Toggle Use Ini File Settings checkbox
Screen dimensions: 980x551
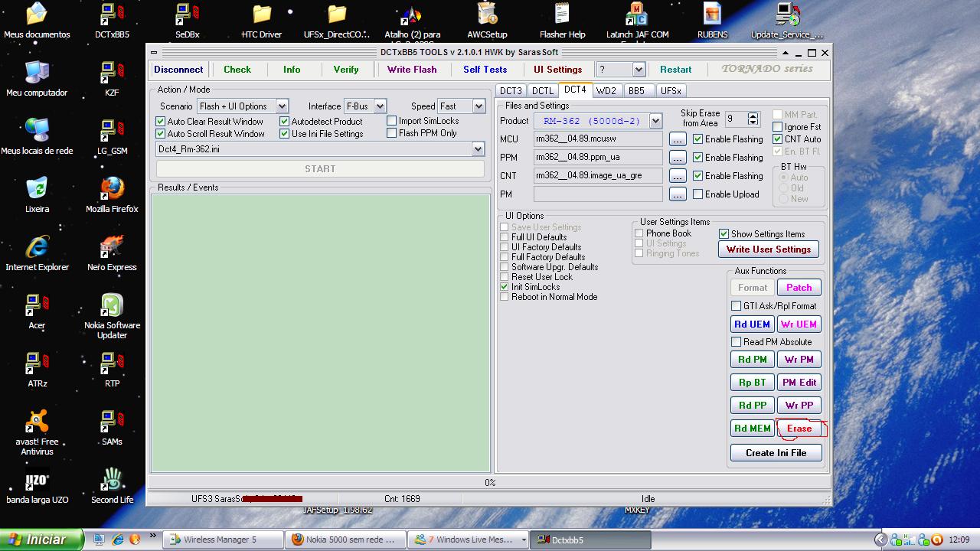[284, 134]
